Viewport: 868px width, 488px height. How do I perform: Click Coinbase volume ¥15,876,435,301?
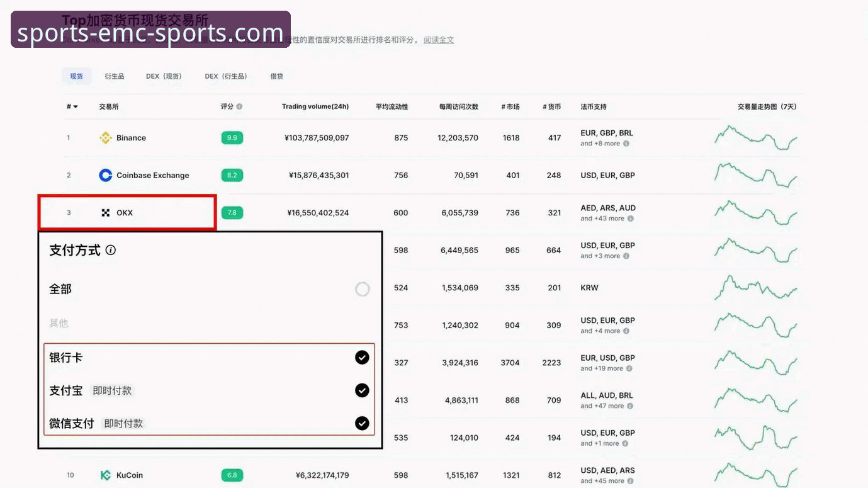point(319,175)
